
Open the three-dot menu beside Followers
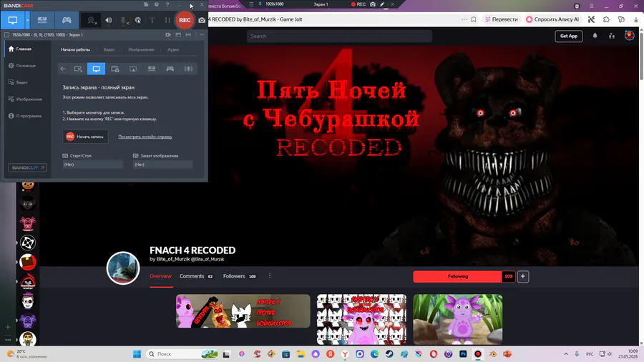point(270,276)
